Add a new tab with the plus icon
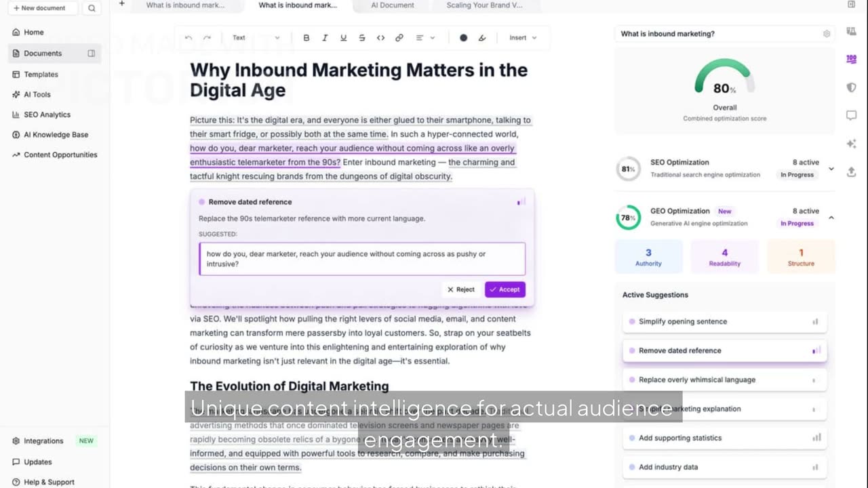868x488 pixels. click(x=122, y=4)
